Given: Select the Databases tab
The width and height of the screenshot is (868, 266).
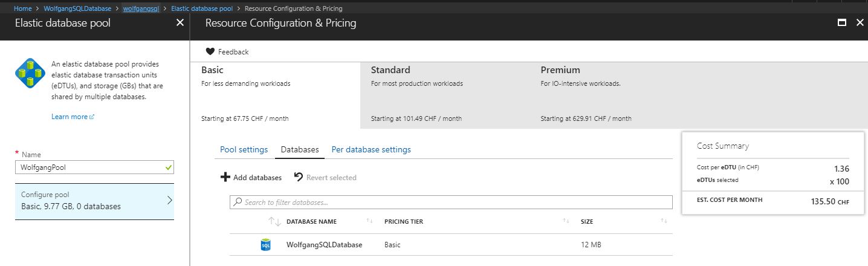Looking at the screenshot, I should click(x=300, y=149).
